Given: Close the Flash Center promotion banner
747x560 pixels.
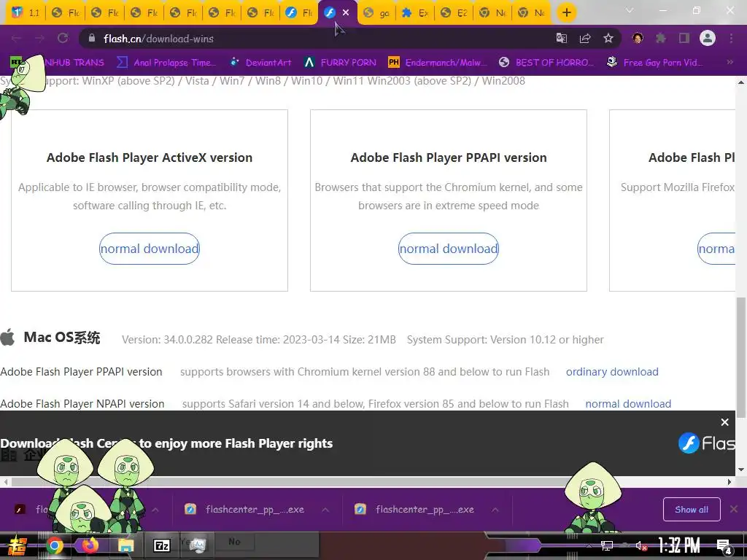Looking at the screenshot, I should pos(724,422).
